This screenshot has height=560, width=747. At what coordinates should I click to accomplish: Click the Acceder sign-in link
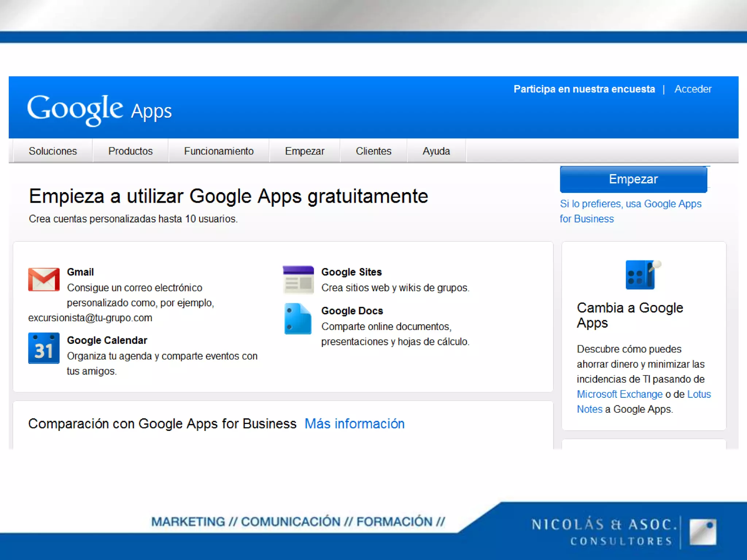693,89
